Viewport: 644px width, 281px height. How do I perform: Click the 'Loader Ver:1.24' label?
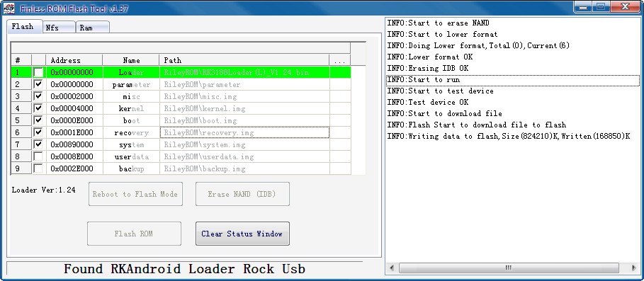click(x=43, y=190)
